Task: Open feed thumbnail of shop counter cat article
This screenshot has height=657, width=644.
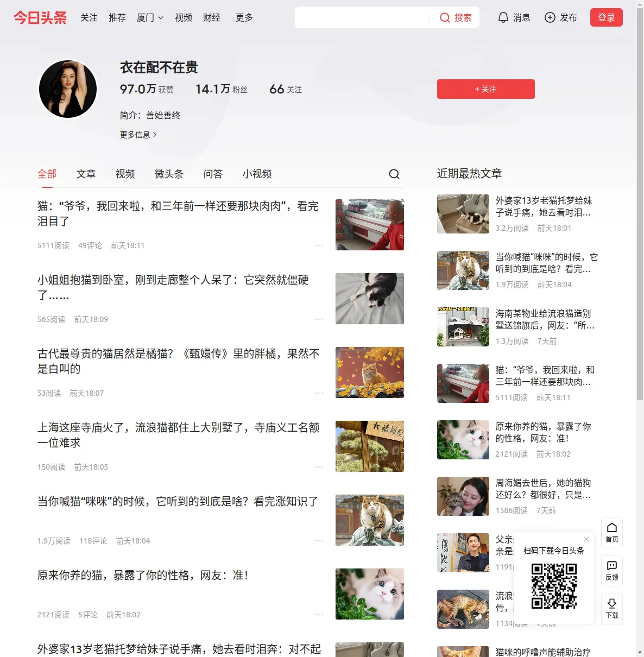Action: coord(370,225)
